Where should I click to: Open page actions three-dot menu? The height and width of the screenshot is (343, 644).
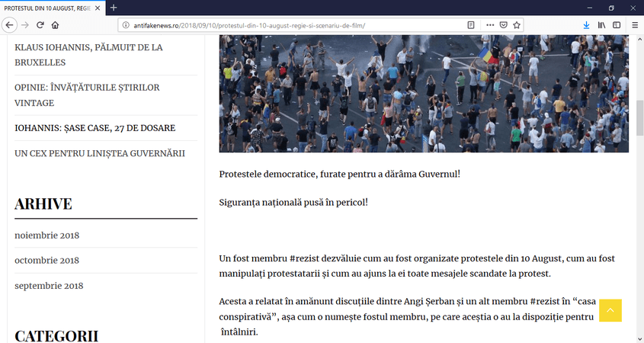coord(490,25)
